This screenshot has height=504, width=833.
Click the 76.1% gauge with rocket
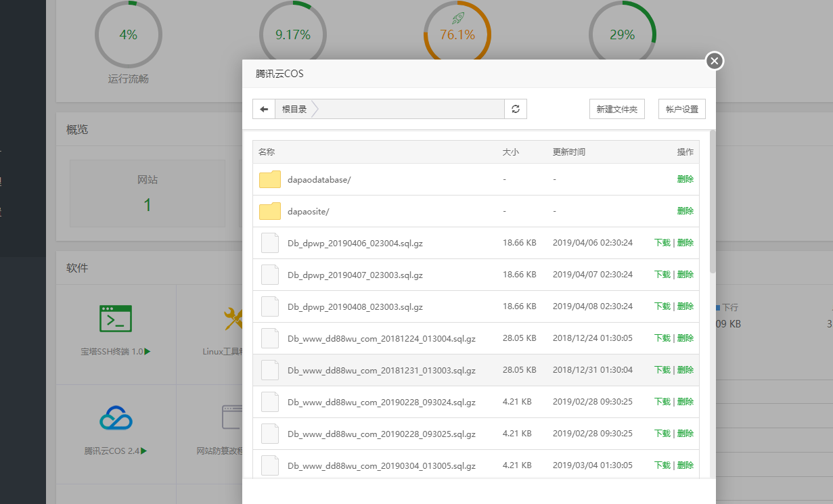point(457,34)
